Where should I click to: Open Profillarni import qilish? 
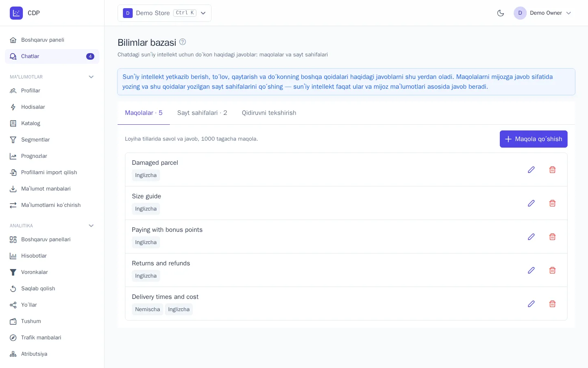pyautogui.click(x=52, y=173)
